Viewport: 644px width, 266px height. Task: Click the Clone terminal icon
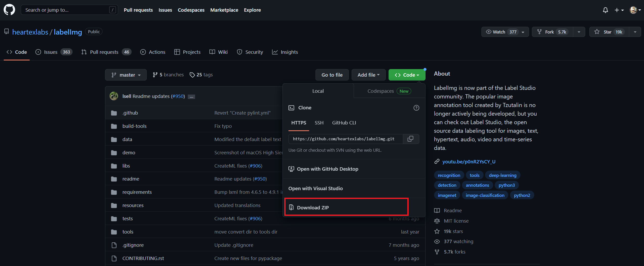(x=291, y=108)
